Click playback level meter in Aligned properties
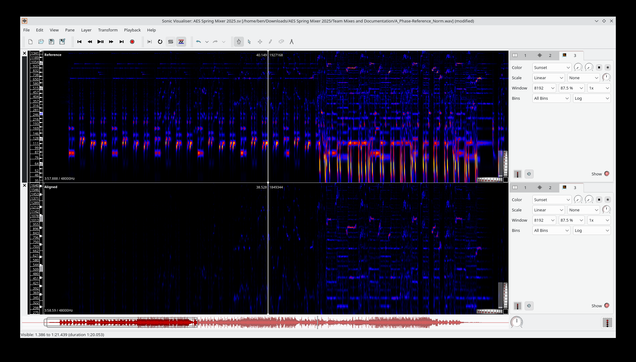 point(518,306)
